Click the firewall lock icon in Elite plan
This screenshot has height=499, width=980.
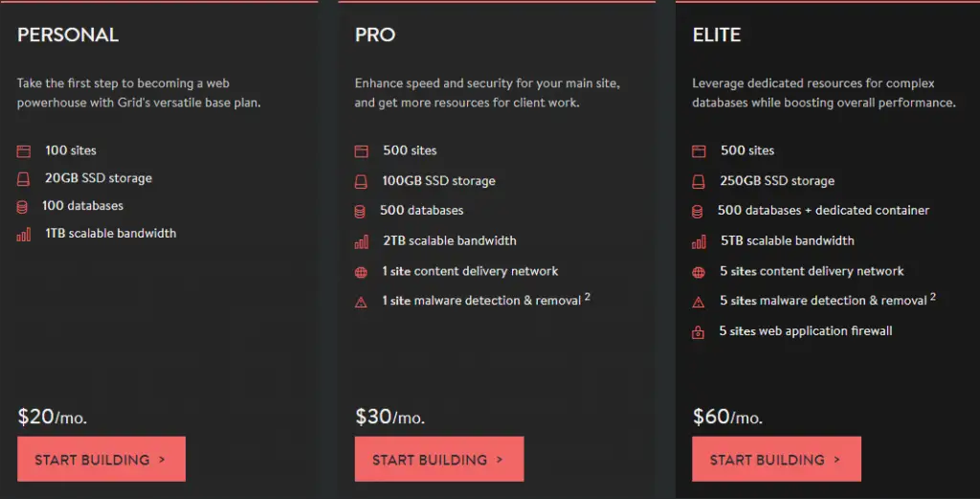[x=698, y=332]
